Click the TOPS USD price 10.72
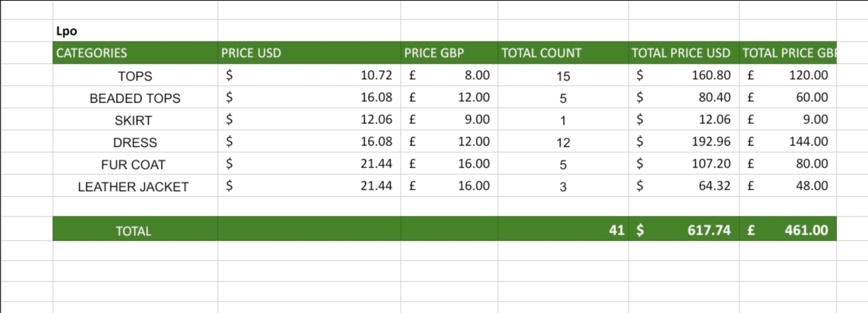868x313 pixels. 309,76
